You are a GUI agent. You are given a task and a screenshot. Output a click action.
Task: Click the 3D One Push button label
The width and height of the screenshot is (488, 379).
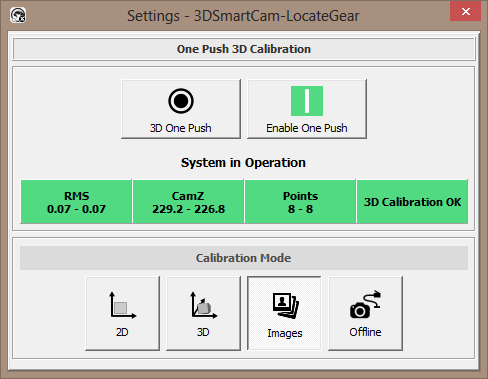[180, 128]
